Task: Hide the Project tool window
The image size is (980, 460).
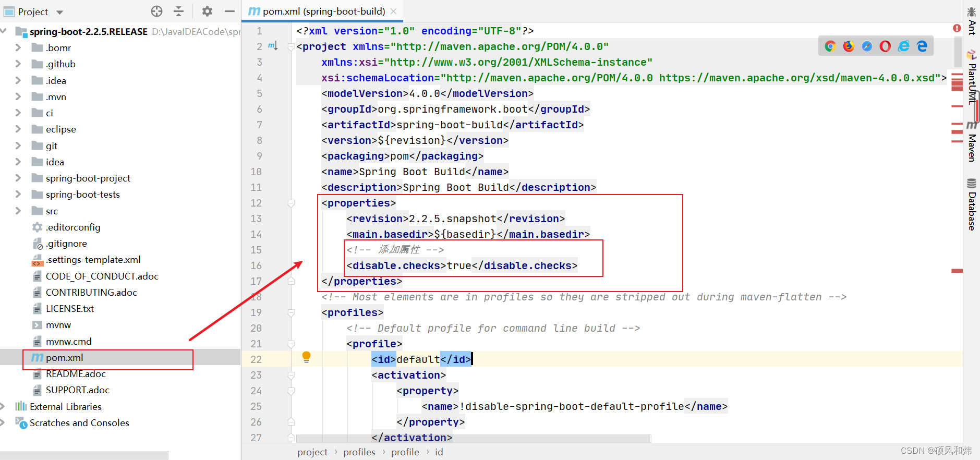Action: pyautogui.click(x=229, y=11)
